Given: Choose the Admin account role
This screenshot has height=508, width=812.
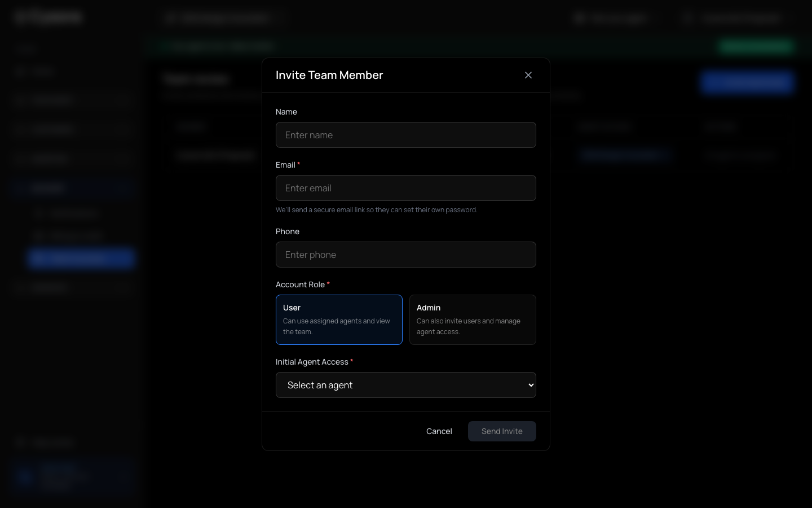Looking at the screenshot, I should click(x=473, y=319).
